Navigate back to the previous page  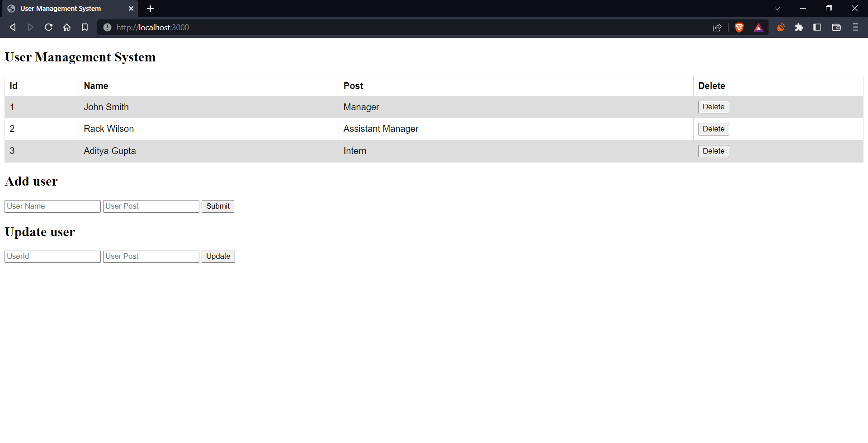12,27
